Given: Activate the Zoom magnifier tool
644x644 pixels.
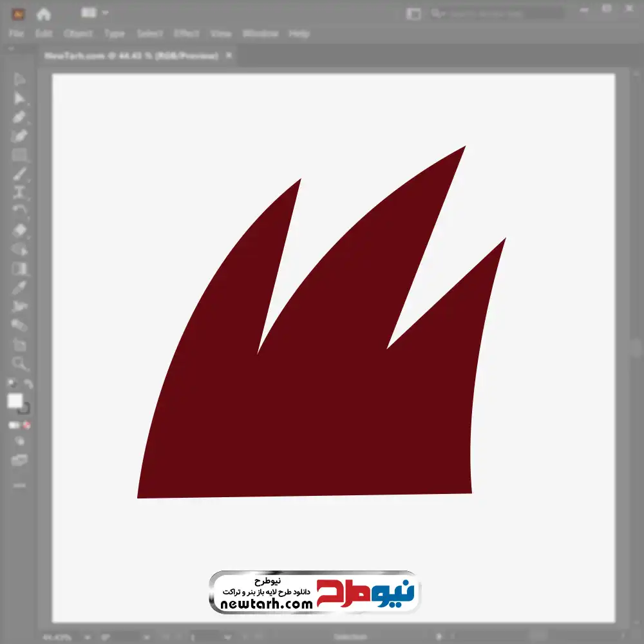Looking at the screenshot, I should pyautogui.click(x=20, y=364).
